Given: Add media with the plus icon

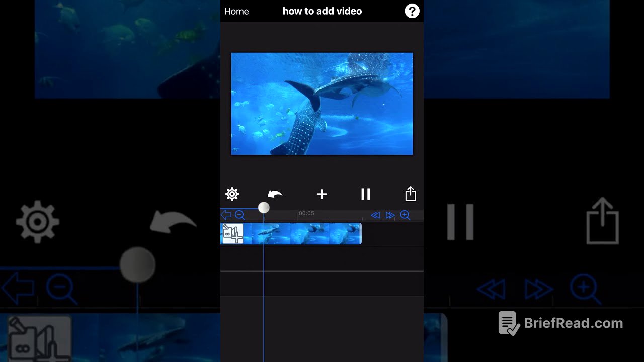Looking at the screenshot, I should (321, 194).
